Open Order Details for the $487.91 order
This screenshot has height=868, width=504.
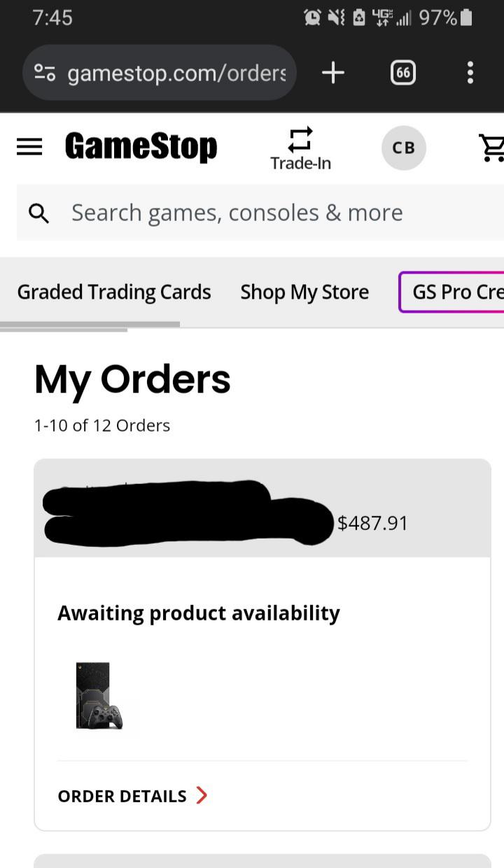point(121,795)
